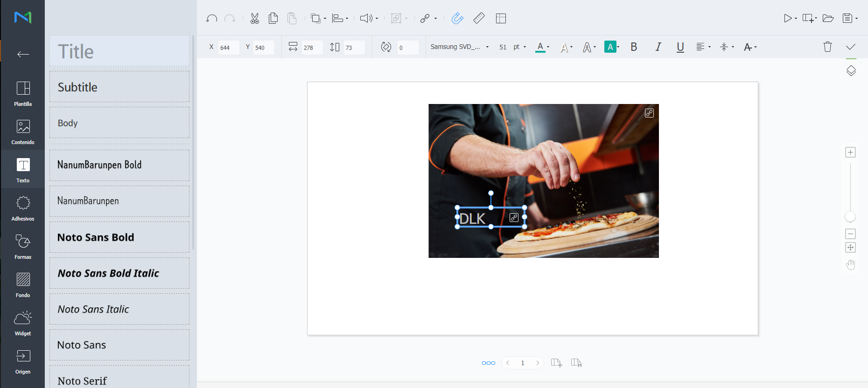Screen dimensions: 868x388
Task: Toggle underline text formatting
Action: [680, 47]
